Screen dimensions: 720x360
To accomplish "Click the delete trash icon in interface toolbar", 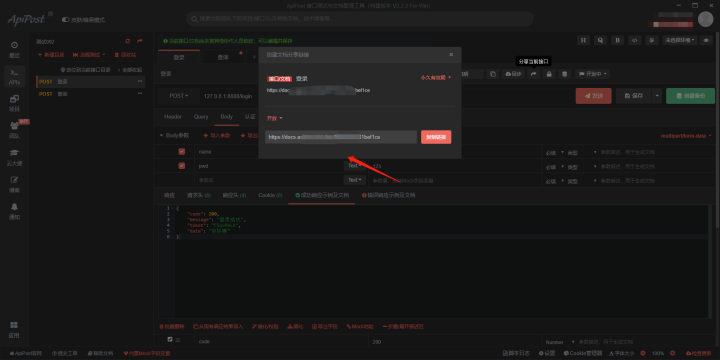I will coord(565,74).
